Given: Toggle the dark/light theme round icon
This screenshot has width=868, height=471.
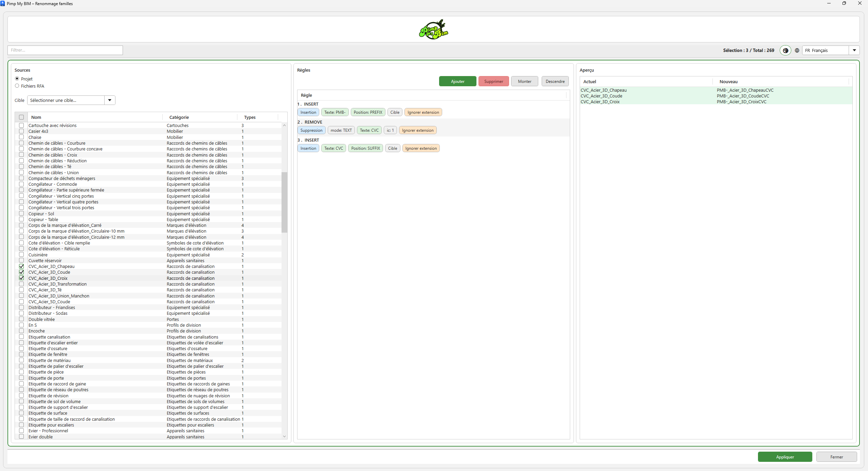Looking at the screenshot, I should [x=785, y=50].
